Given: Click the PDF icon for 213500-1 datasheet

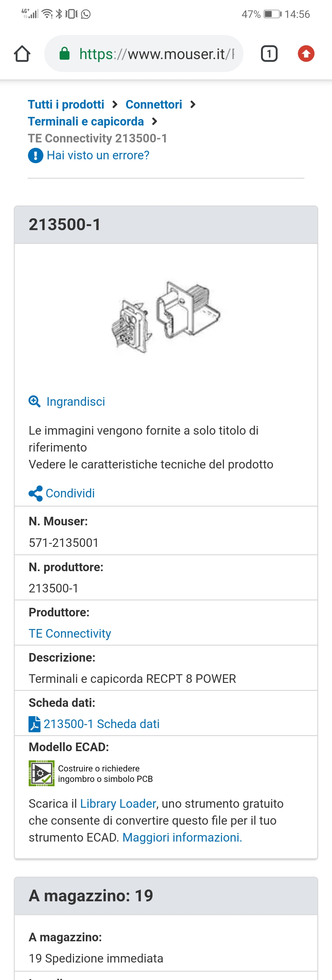Looking at the screenshot, I should coord(34,724).
